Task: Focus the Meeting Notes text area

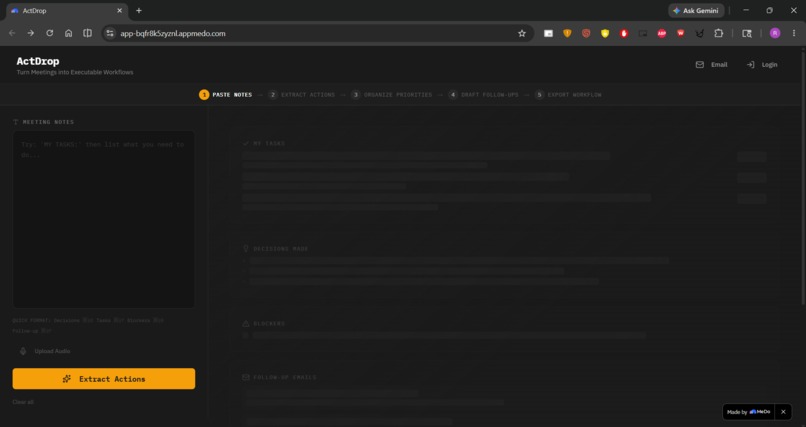Action: coord(104,219)
